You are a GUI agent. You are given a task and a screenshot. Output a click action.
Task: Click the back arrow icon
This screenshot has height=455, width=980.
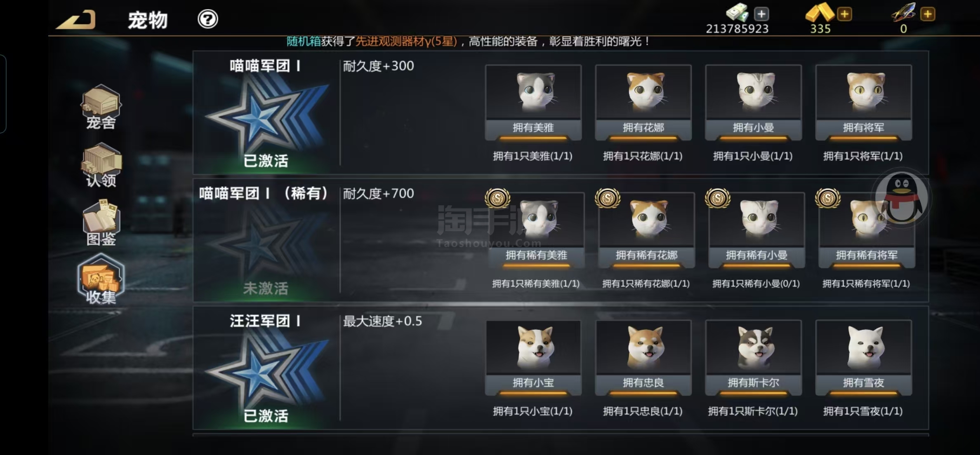[77, 20]
